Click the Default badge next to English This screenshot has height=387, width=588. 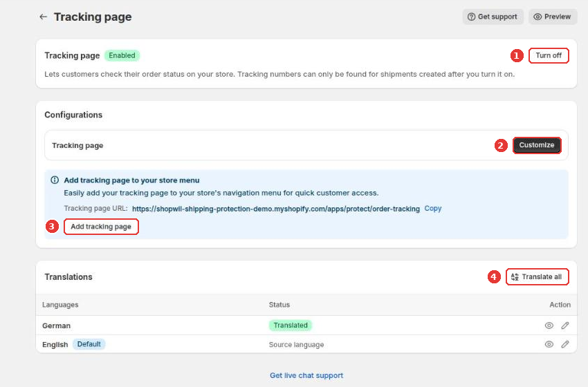[89, 344]
